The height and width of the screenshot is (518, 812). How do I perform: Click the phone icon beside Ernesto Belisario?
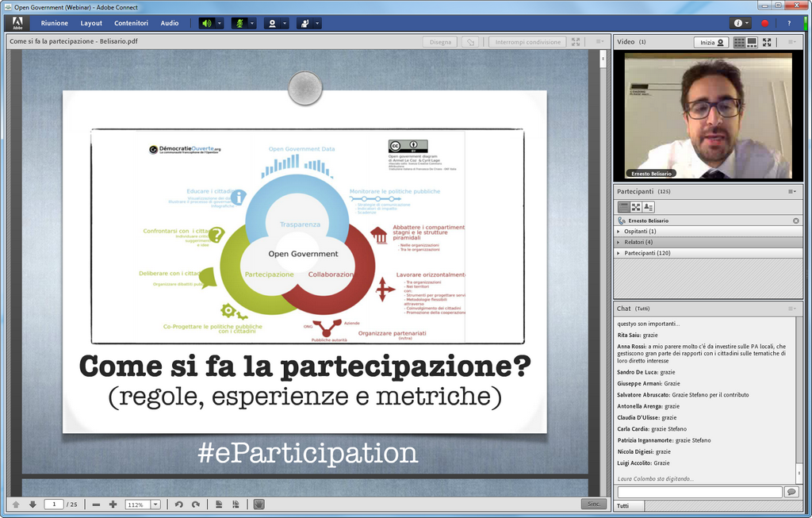coord(622,221)
